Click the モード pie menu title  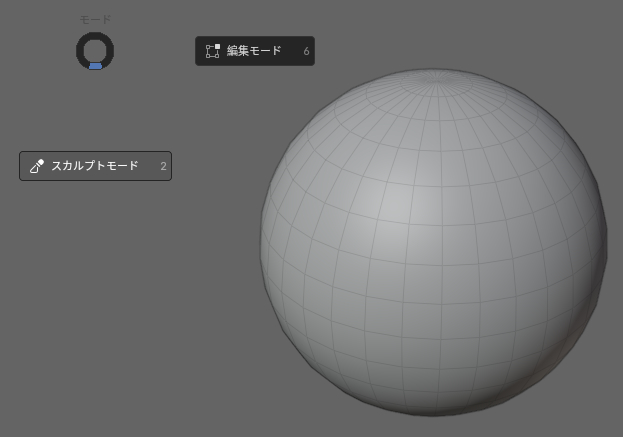tap(95, 19)
